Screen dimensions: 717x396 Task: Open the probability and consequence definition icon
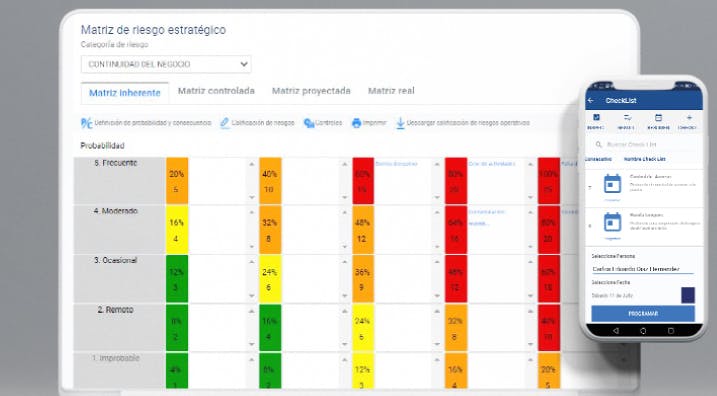(86, 123)
